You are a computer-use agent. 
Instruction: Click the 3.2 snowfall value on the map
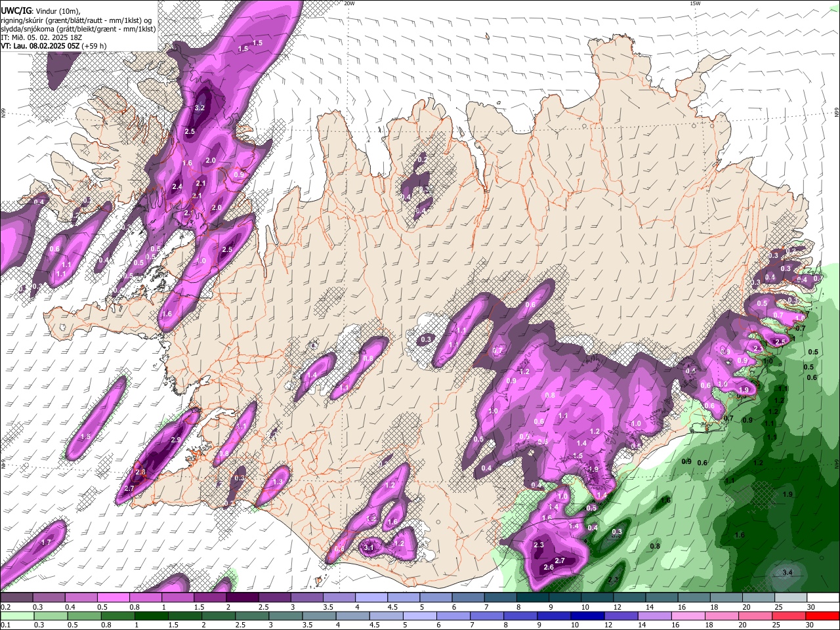(x=201, y=108)
